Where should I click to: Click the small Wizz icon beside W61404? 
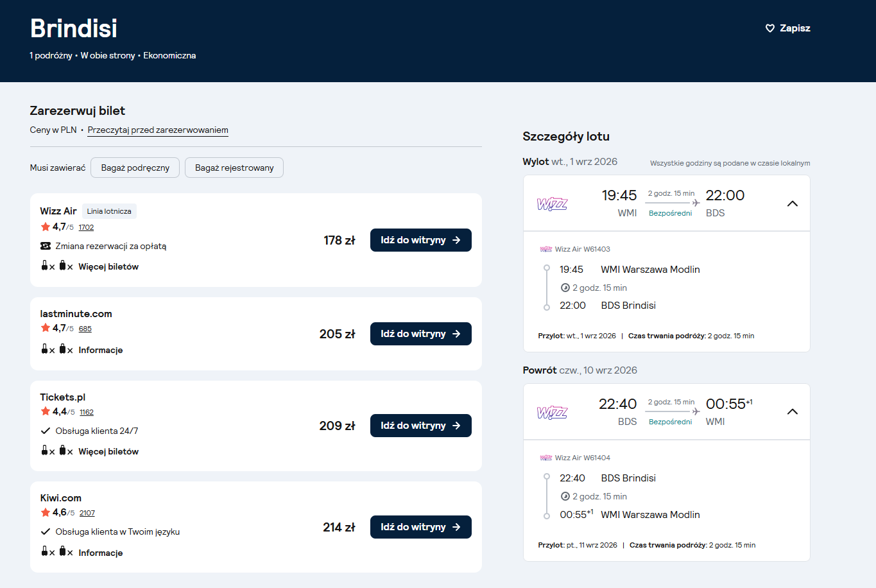pos(546,458)
